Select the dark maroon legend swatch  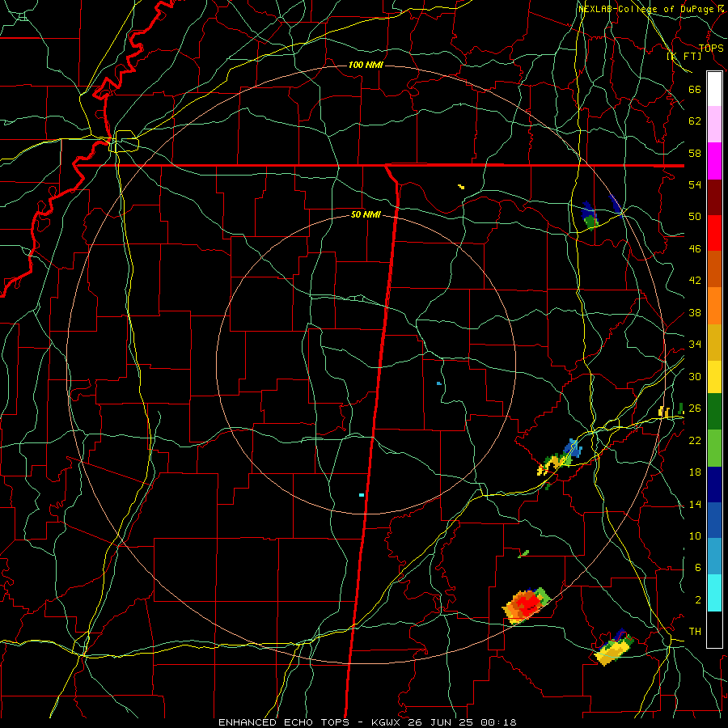[x=714, y=197]
